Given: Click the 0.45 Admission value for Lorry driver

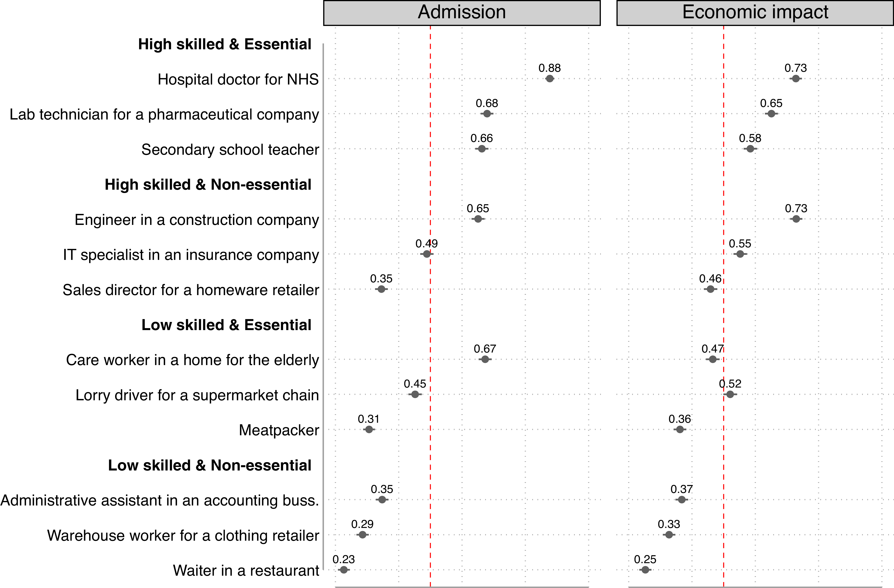Looking at the screenshot, I should click(415, 384).
